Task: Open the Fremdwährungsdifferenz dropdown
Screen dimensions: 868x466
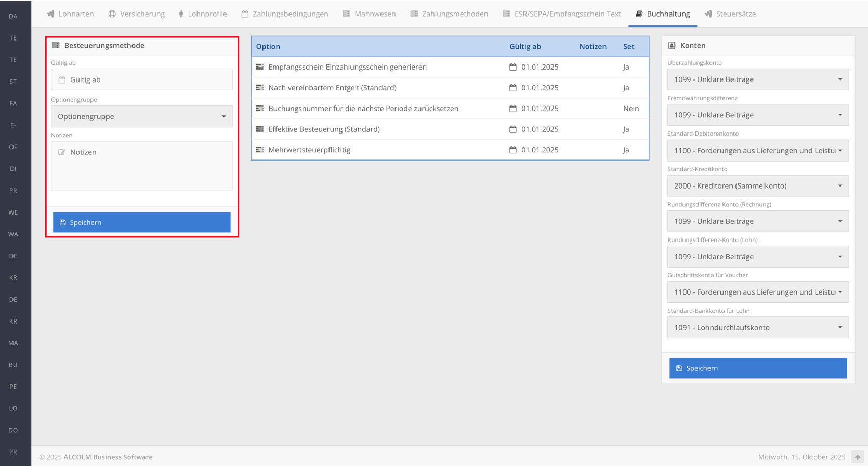Action: click(x=757, y=115)
